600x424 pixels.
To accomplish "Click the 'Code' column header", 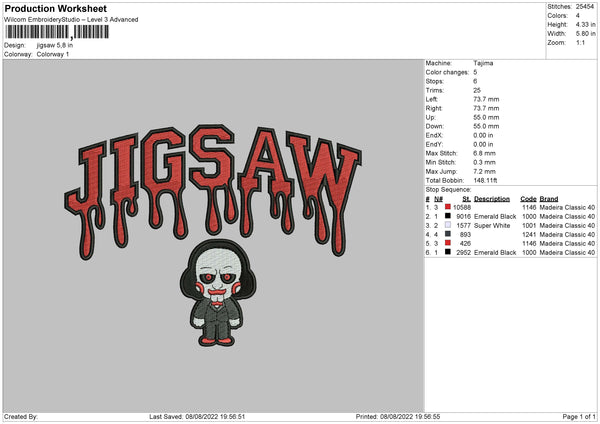I will [528, 199].
